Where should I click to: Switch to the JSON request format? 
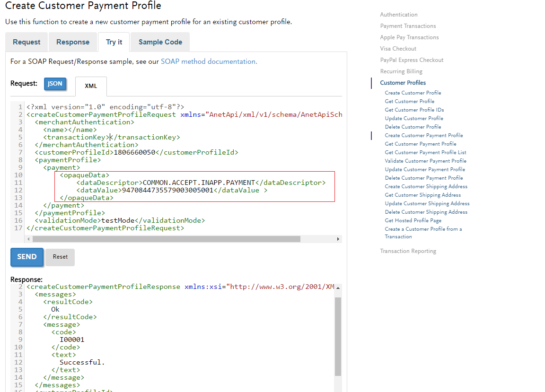pos(55,83)
